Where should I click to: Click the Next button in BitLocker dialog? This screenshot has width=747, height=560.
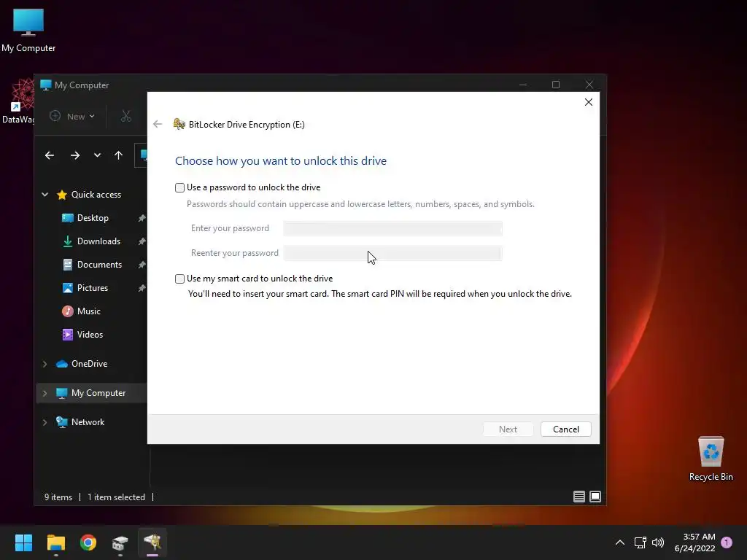[508, 429]
